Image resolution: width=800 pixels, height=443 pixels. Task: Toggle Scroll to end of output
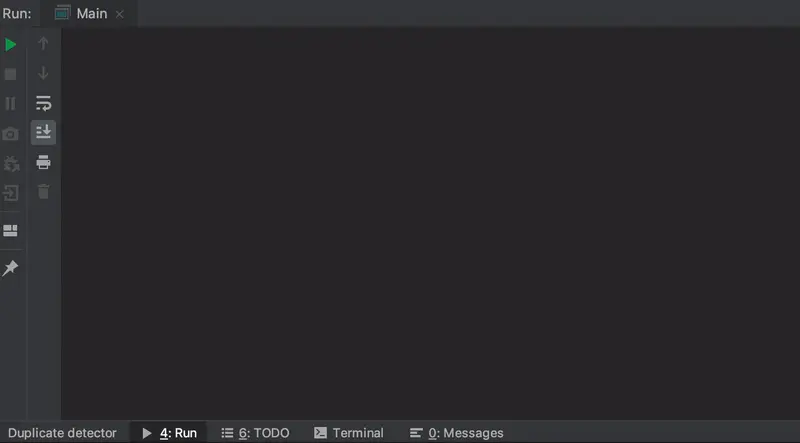point(43,132)
